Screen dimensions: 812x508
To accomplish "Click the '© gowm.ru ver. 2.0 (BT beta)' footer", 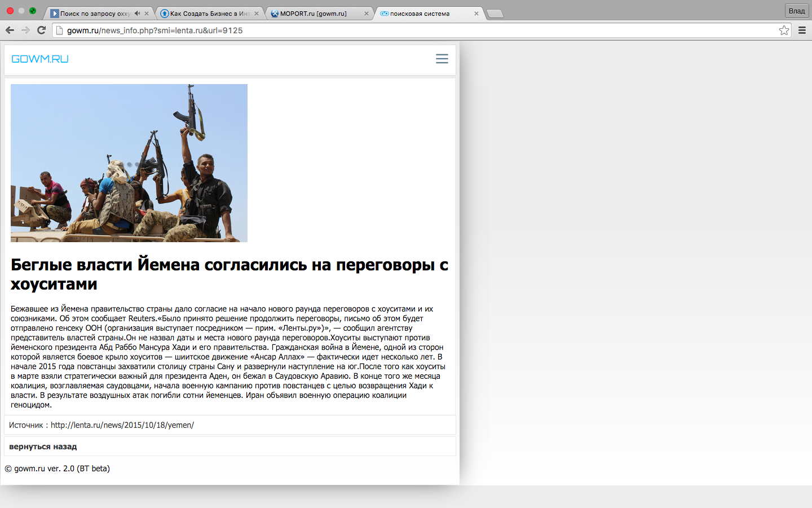I will [x=58, y=468].
